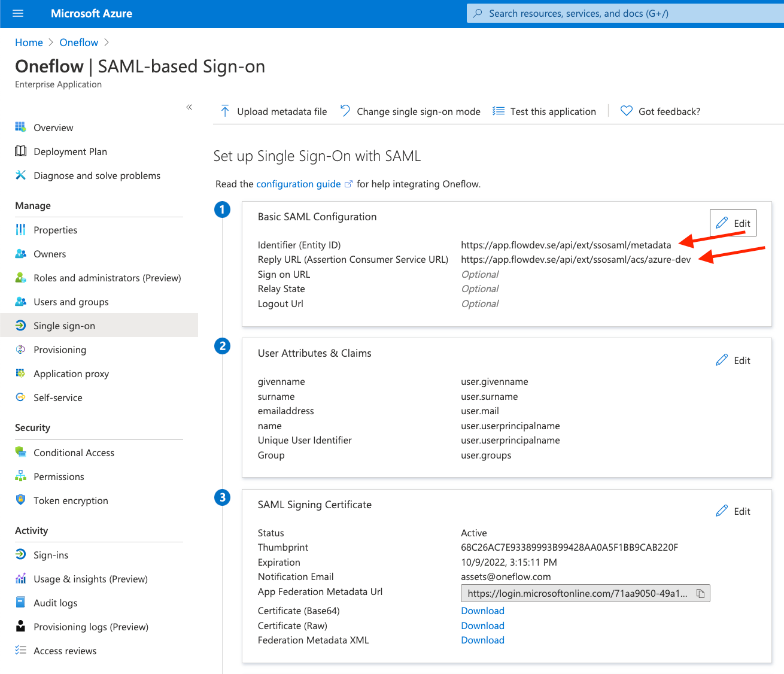Select the Provisioning sidebar icon
Image resolution: width=784 pixels, height=674 pixels.
coord(20,350)
